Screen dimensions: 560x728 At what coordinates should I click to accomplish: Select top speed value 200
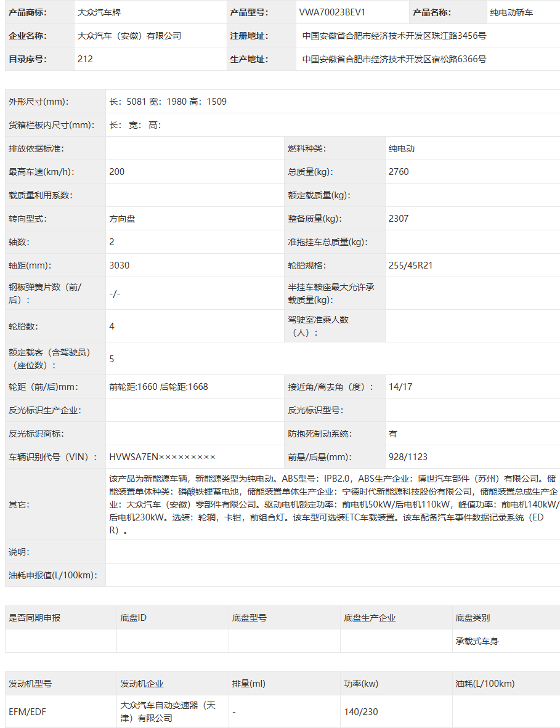click(x=116, y=172)
